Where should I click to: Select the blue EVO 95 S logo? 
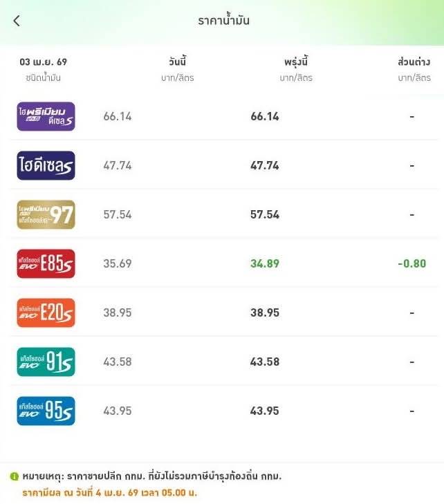[x=46, y=411]
